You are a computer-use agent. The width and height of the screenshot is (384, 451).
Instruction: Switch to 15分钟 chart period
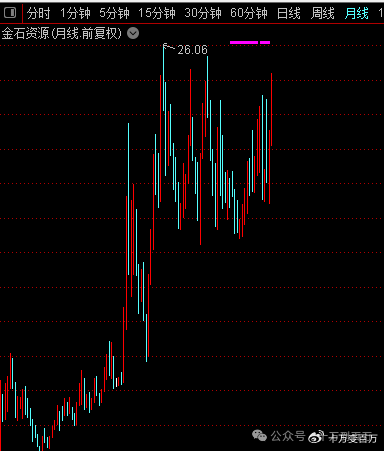click(157, 13)
